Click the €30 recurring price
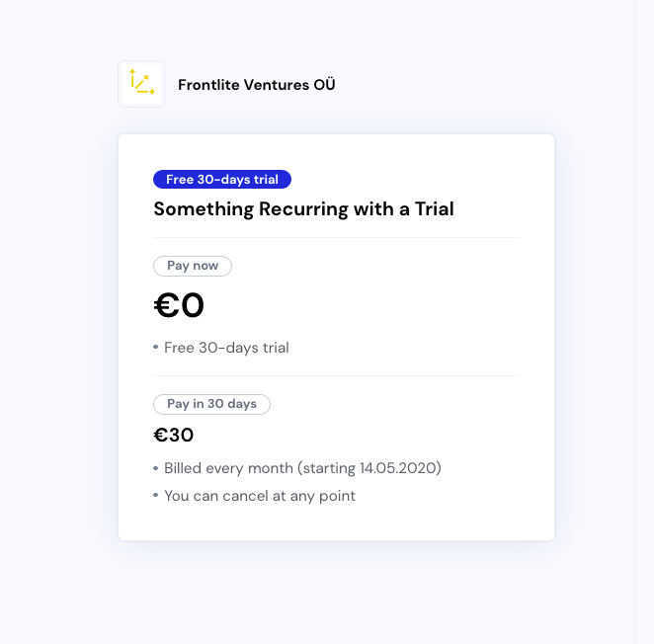 tap(174, 435)
